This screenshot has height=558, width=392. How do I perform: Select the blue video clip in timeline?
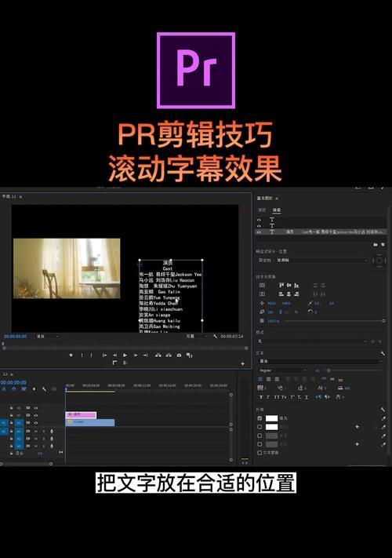[90, 422]
